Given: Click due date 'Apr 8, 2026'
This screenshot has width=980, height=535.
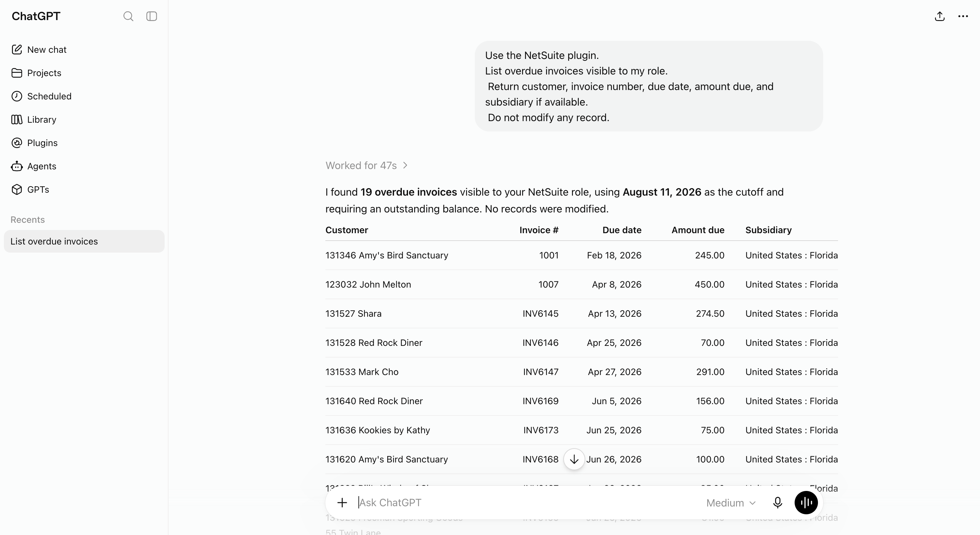Looking at the screenshot, I should (616, 284).
